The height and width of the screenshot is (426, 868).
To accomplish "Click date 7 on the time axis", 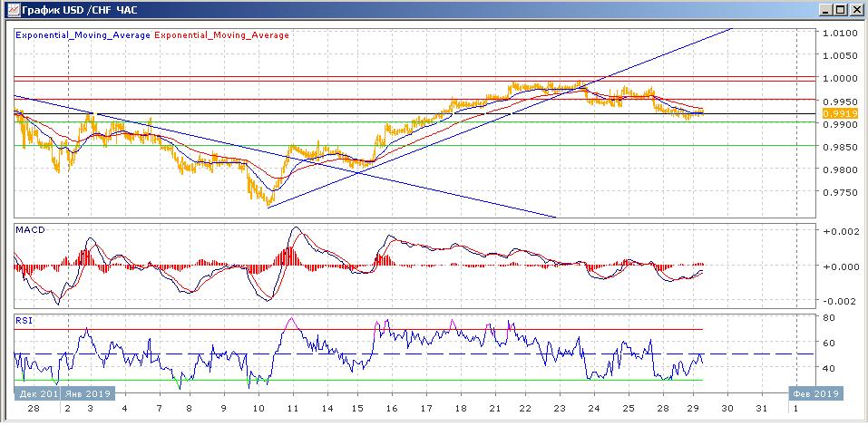I will tap(160, 408).
